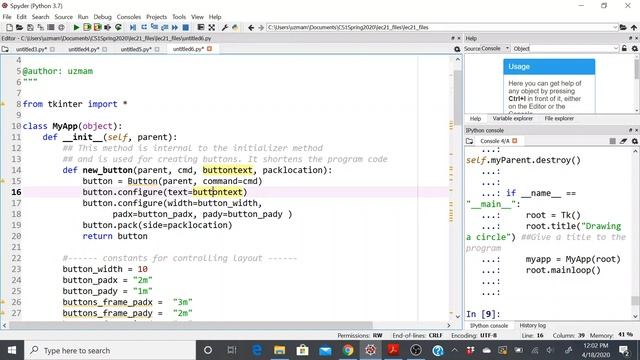Open File Explorer from taskbar

(280, 350)
